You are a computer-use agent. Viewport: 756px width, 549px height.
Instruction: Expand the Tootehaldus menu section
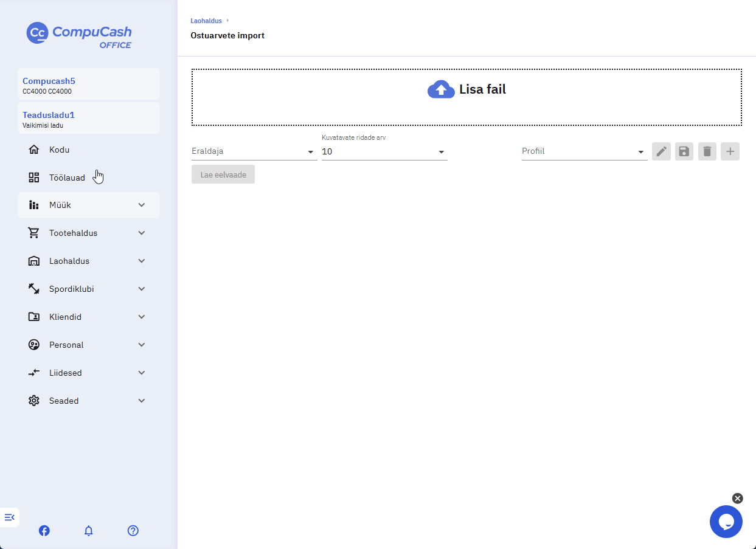click(x=89, y=233)
